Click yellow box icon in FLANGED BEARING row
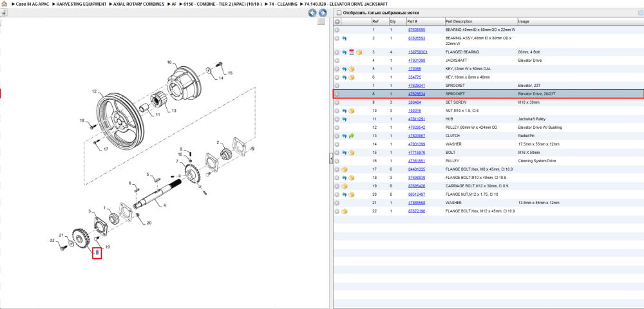This screenshot has width=644, height=309. [x=359, y=52]
